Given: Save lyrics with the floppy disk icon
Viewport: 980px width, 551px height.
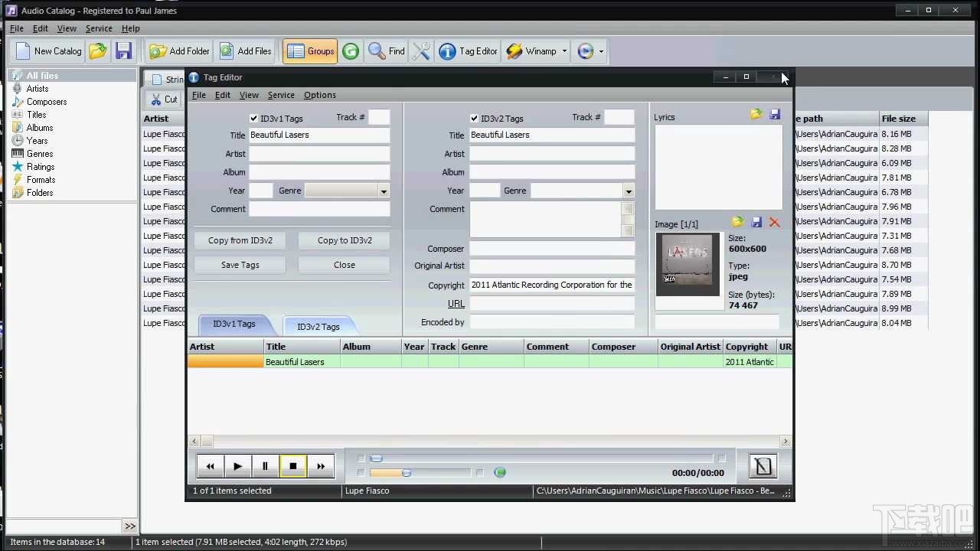Looking at the screenshot, I should pos(775,114).
